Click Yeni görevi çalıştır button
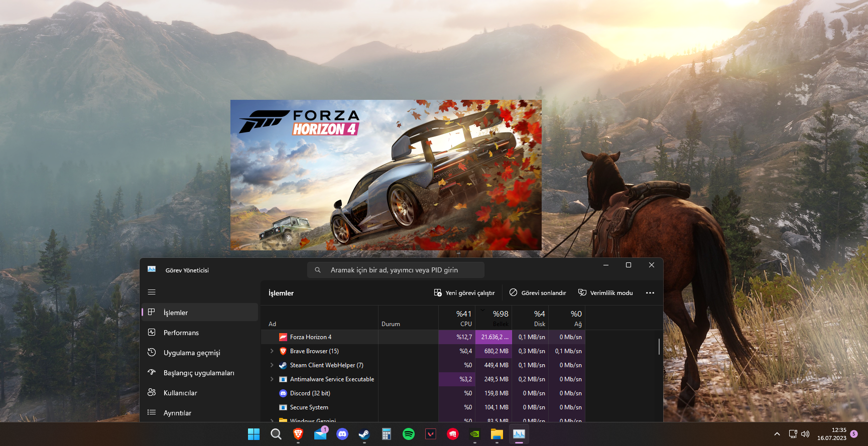The image size is (868, 446). [464, 293]
